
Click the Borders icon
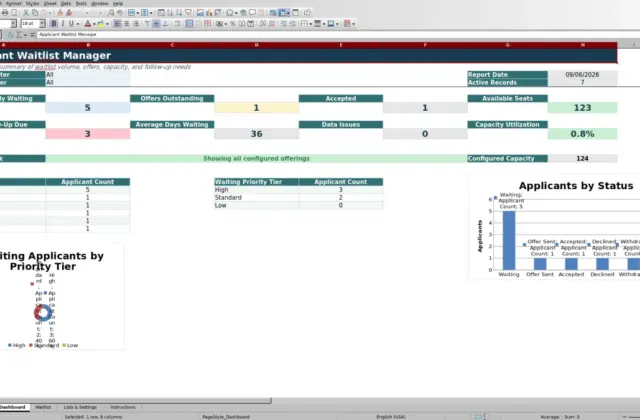point(304,24)
